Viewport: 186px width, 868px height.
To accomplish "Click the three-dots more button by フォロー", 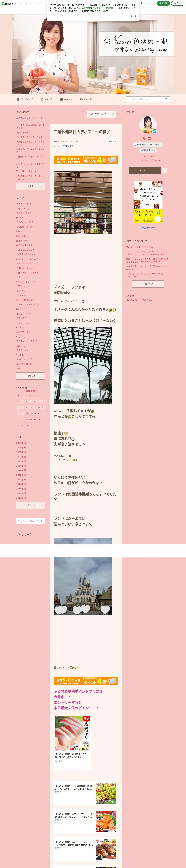I will pos(164,170).
